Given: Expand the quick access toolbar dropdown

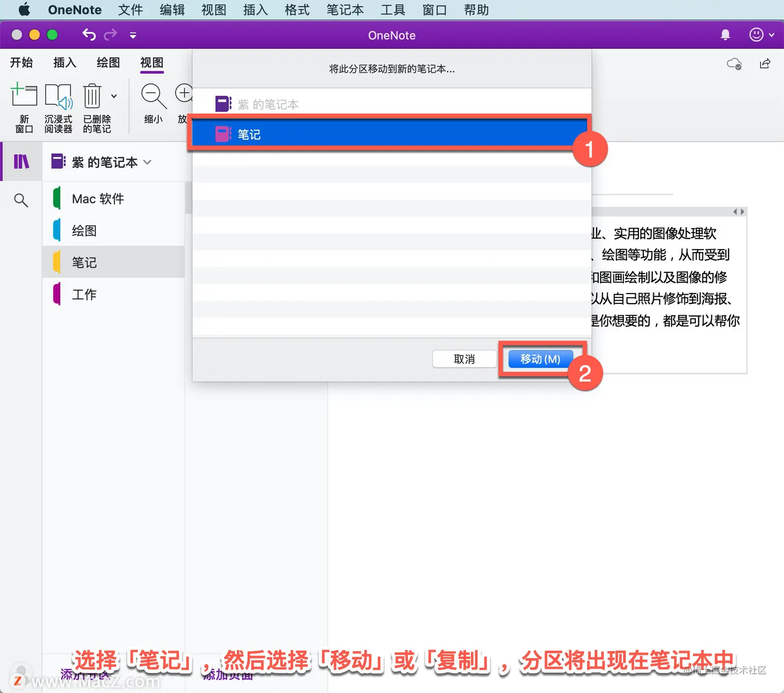Looking at the screenshot, I should pyautogui.click(x=133, y=35).
